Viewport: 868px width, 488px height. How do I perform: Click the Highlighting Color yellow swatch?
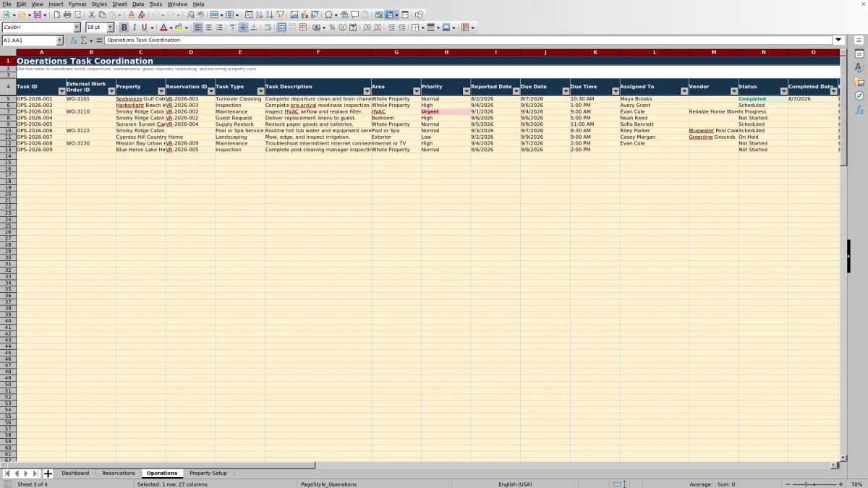click(179, 27)
